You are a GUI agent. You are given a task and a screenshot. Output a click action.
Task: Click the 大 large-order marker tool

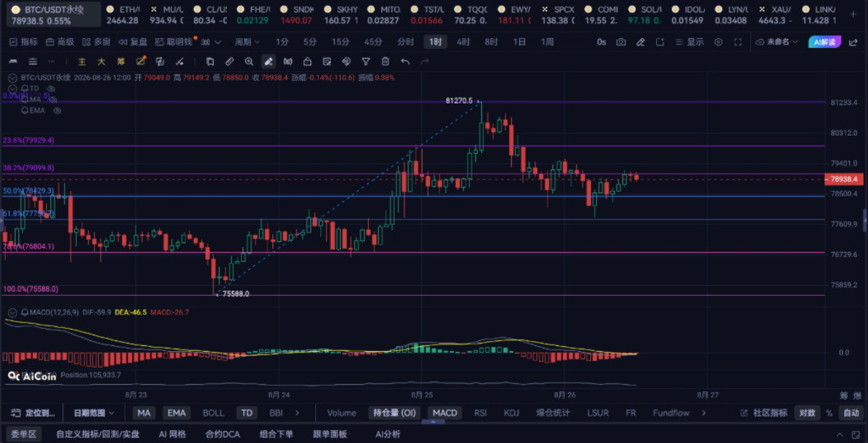click(101, 62)
